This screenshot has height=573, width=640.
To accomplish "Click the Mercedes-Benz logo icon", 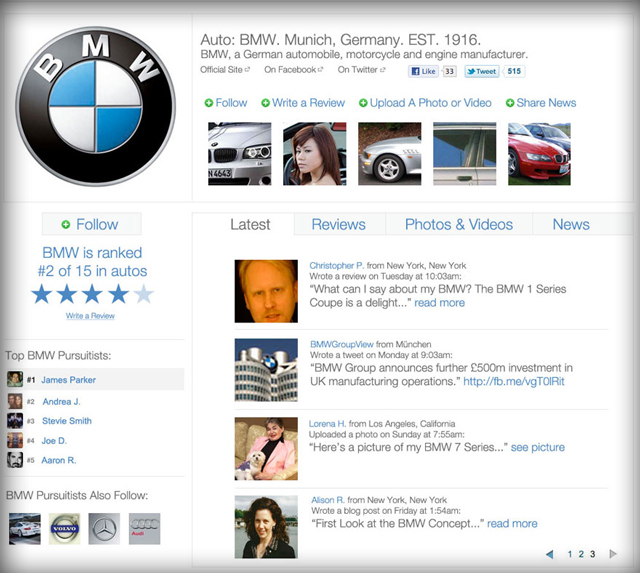I will [x=104, y=529].
